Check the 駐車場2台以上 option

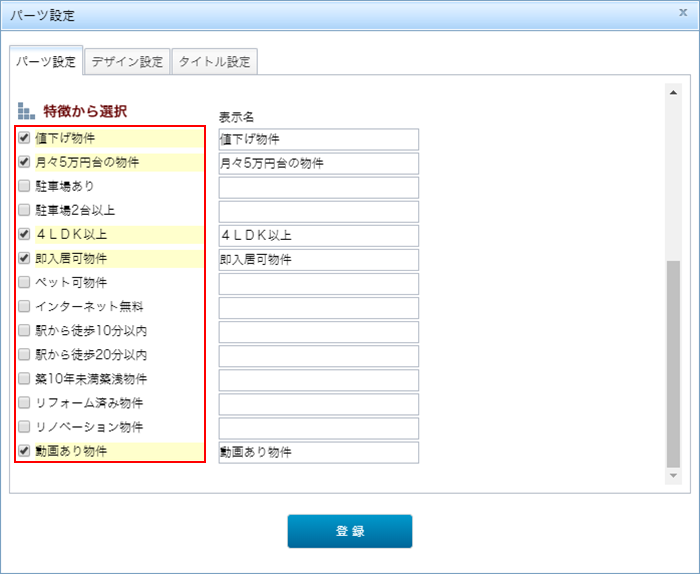click(x=24, y=210)
